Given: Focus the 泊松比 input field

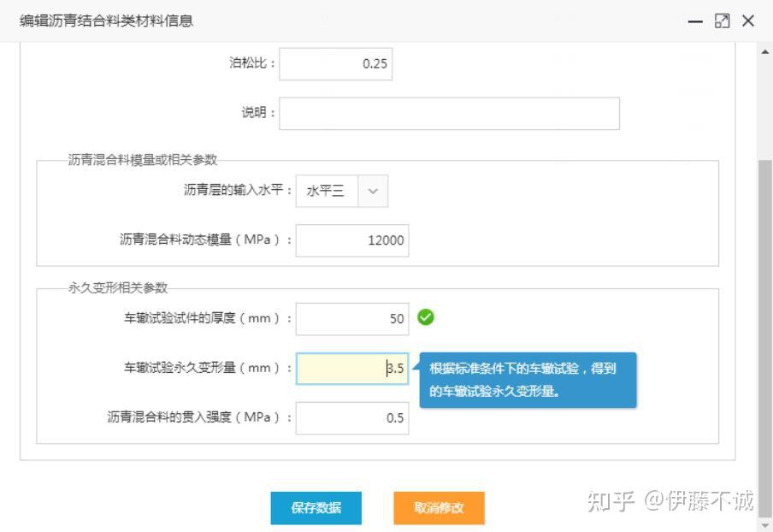Looking at the screenshot, I should 336,64.
